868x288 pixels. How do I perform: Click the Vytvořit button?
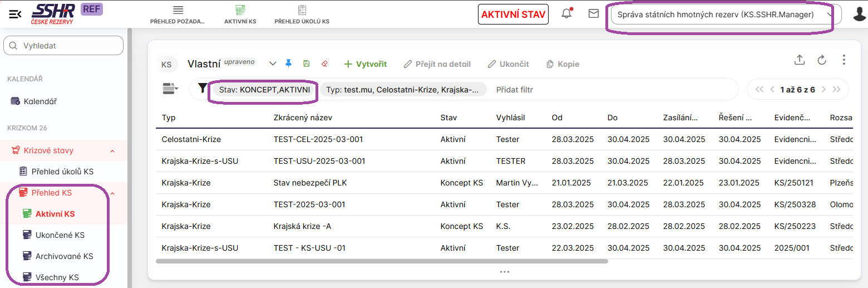365,64
